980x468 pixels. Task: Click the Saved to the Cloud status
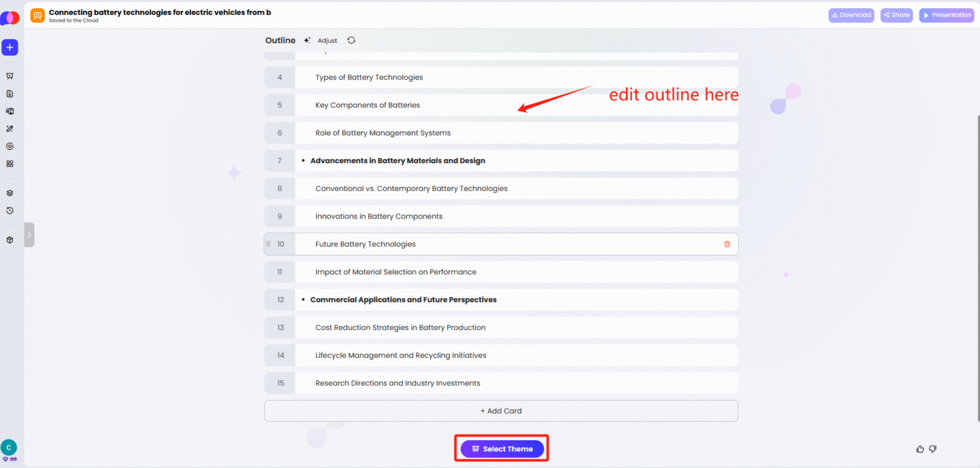(73, 20)
